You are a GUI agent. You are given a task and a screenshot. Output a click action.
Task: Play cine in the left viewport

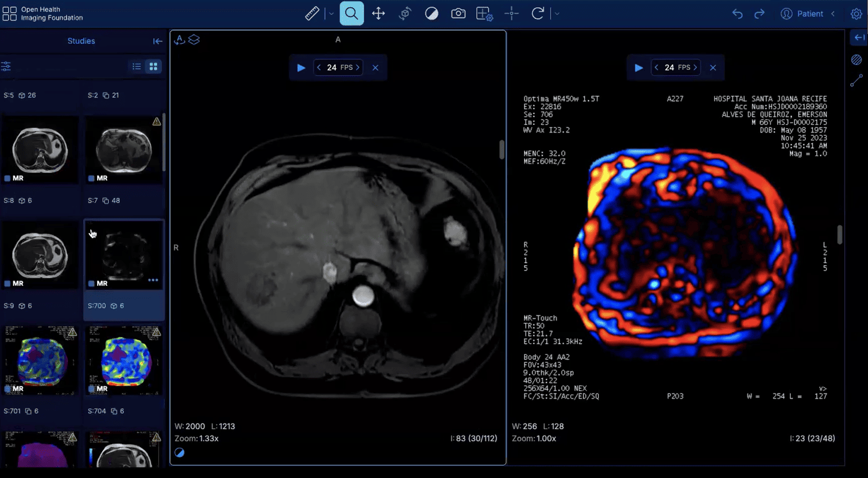[301, 68]
